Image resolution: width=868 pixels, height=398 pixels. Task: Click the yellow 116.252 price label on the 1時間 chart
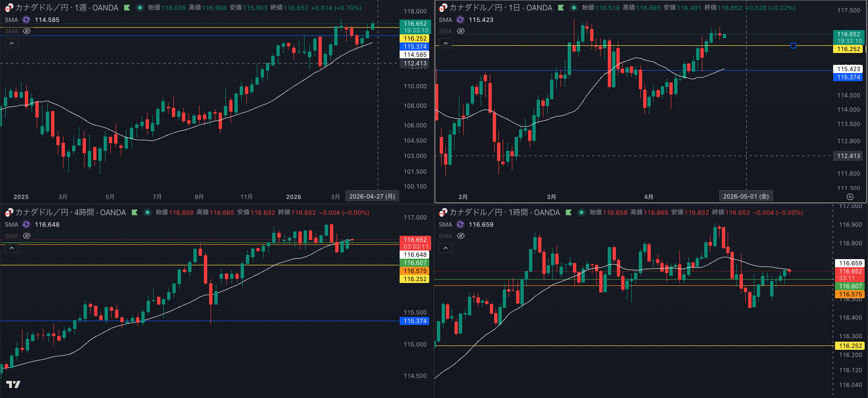click(x=850, y=346)
